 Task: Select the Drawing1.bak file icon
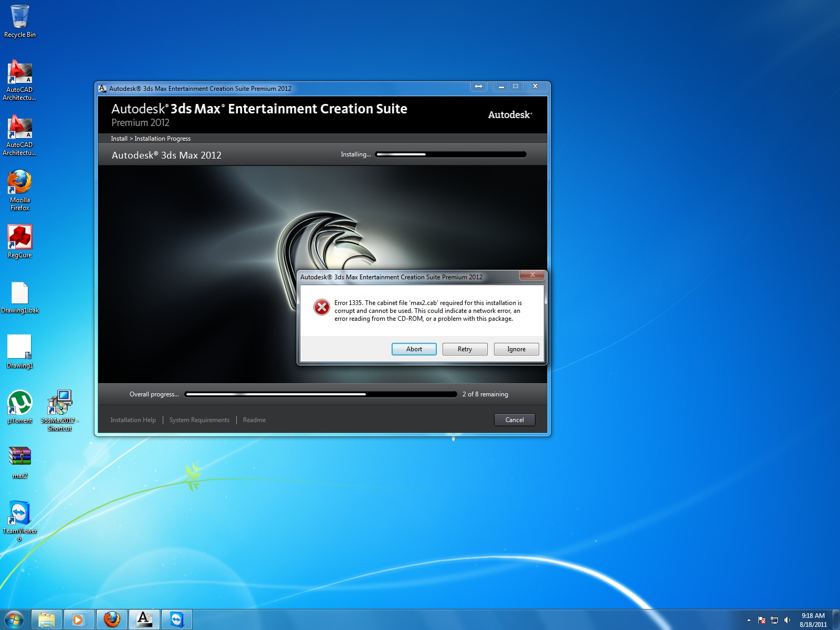coord(20,298)
